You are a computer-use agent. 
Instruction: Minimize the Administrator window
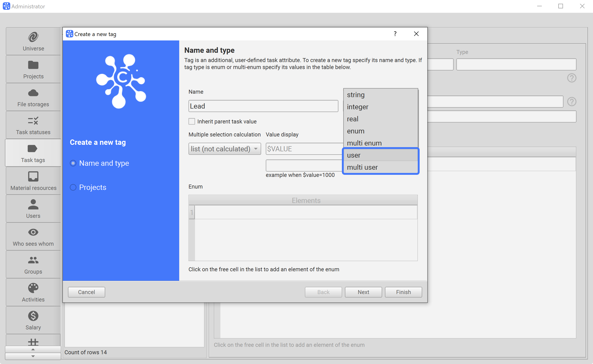click(539, 6)
